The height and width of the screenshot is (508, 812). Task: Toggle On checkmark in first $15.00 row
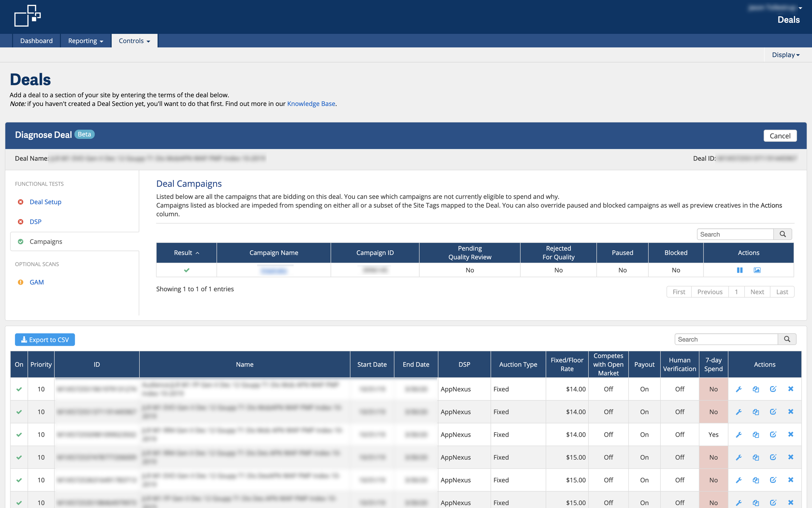[x=19, y=457]
